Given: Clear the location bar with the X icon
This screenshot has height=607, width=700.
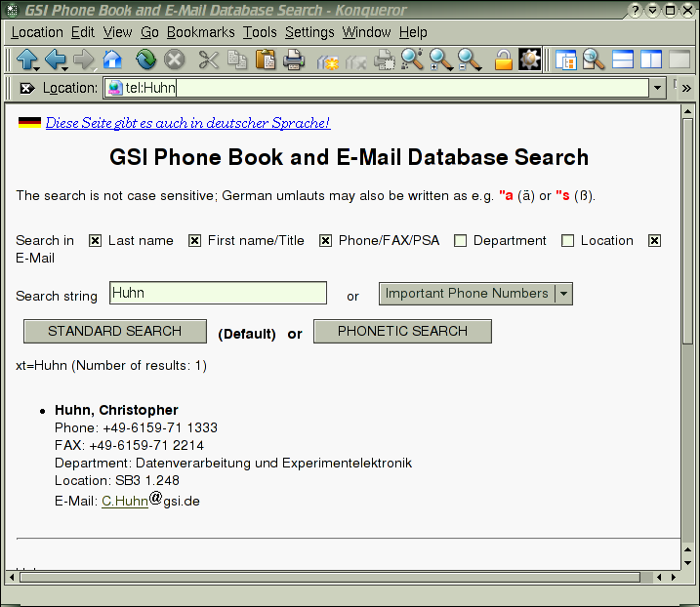Looking at the screenshot, I should tap(27, 89).
